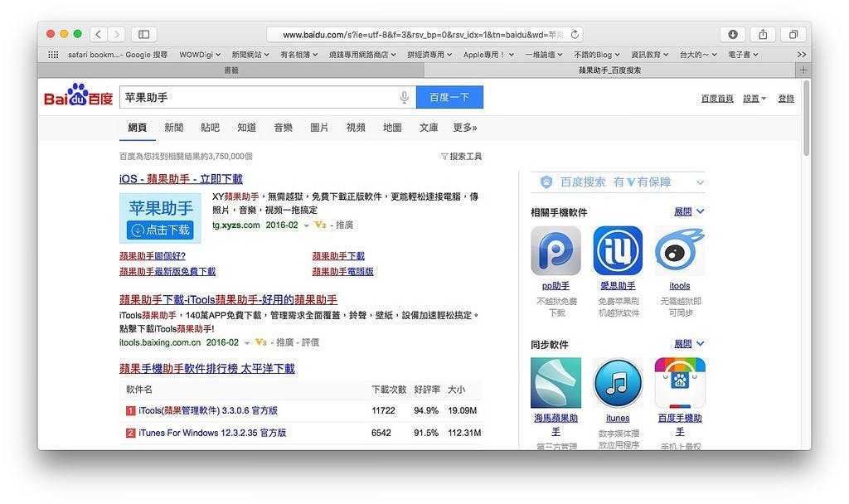Click the page vertical scrollbar thumb

point(806,118)
